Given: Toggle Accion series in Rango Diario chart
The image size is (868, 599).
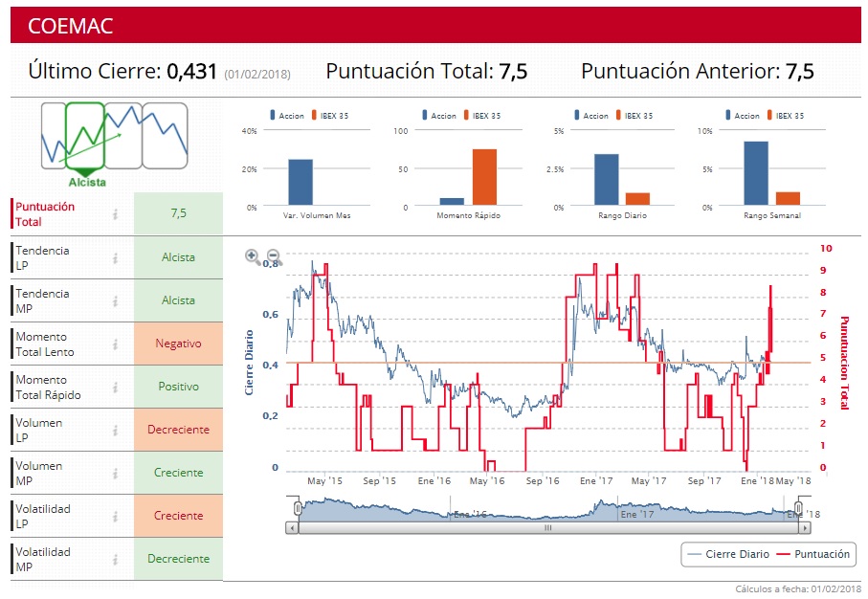Looking at the screenshot, I should [591, 115].
